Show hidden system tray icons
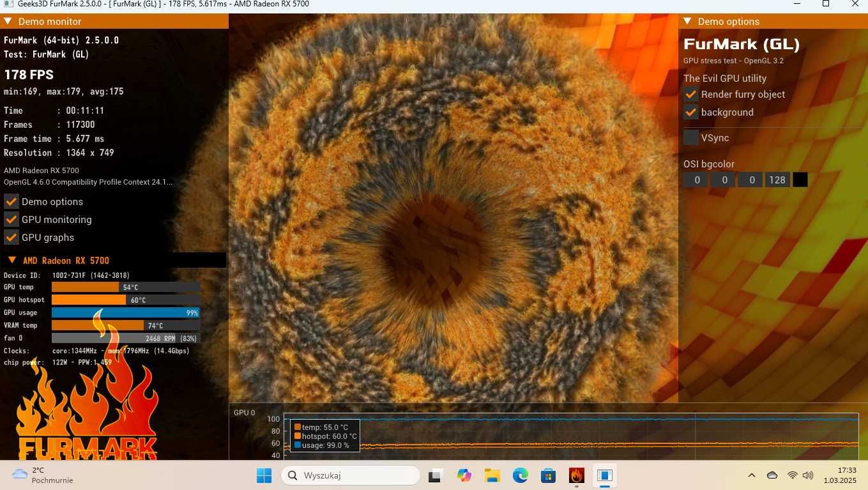 tap(752, 475)
